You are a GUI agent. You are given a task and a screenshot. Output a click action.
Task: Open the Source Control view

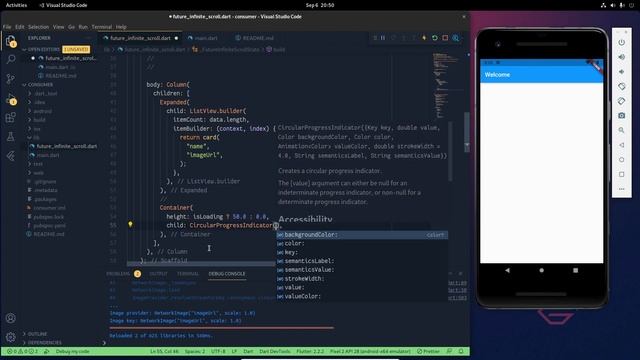[11, 78]
